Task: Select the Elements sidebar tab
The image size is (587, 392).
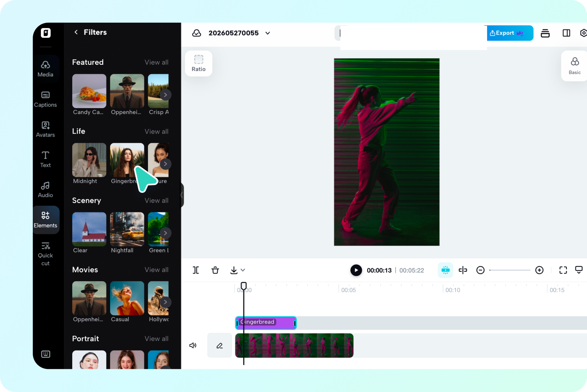Action: pos(46,220)
